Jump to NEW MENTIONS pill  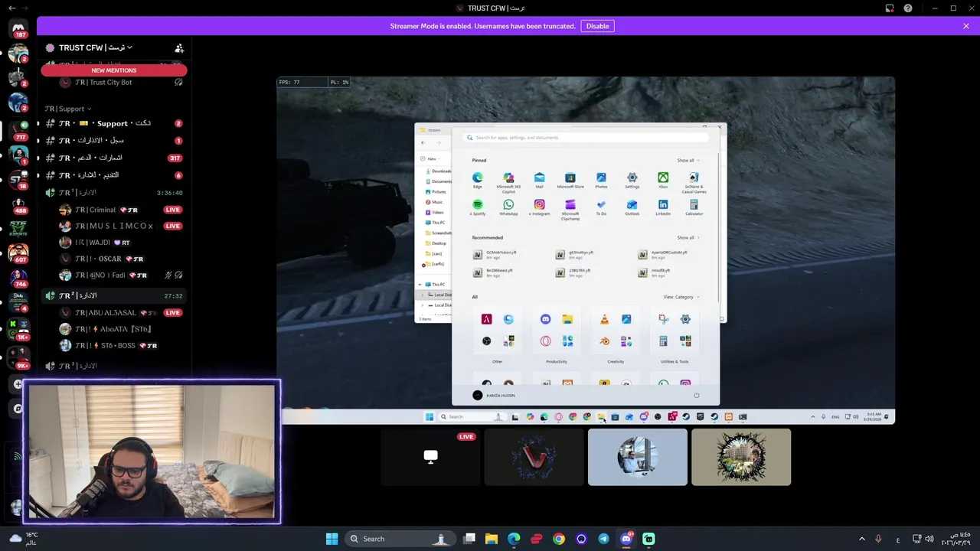(114, 70)
